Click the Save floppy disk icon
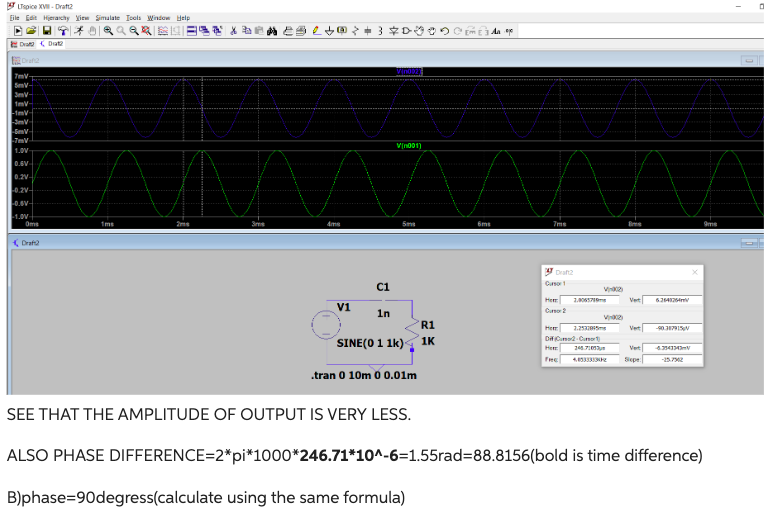777x517 pixels. [x=47, y=31]
